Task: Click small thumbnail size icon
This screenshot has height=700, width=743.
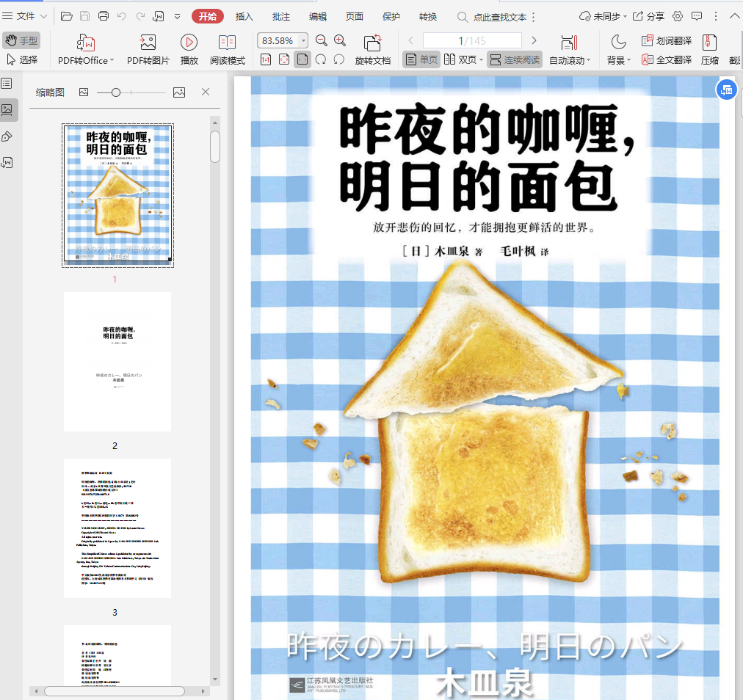Action: click(x=84, y=92)
